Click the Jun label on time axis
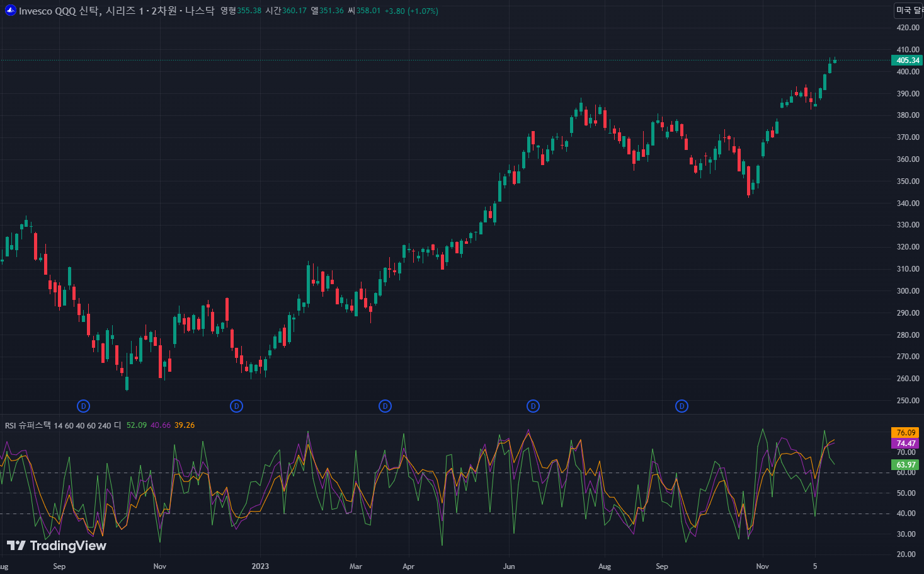This screenshot has width=924, height=574. (509, 566)
